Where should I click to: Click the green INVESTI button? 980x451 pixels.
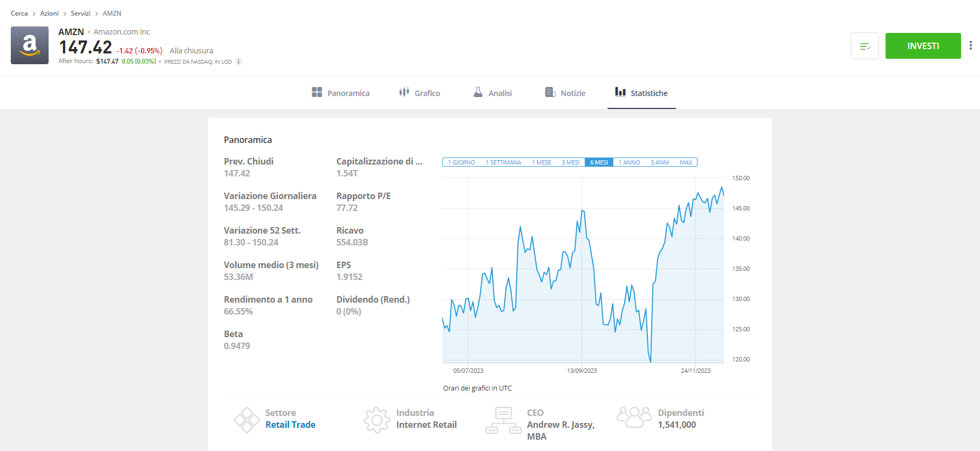pyautogui.click(x=923, y=46)
